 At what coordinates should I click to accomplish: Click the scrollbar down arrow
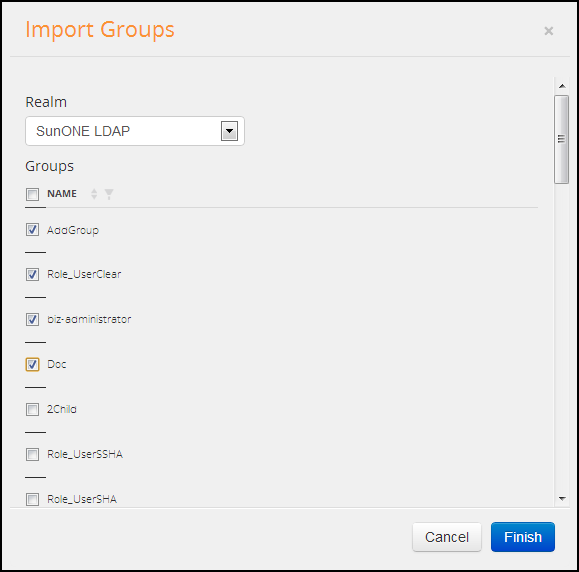[x=562, y=499]
